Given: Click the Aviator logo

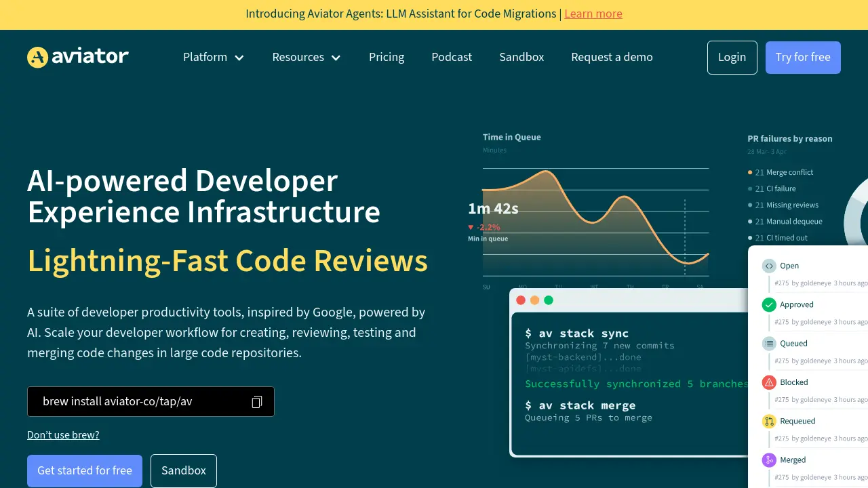Looking at the screenshot, I should tap(78, 57).
